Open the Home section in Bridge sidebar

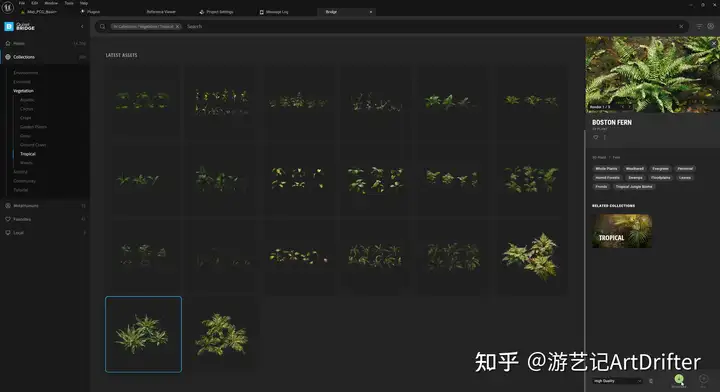tap(45, 43)
